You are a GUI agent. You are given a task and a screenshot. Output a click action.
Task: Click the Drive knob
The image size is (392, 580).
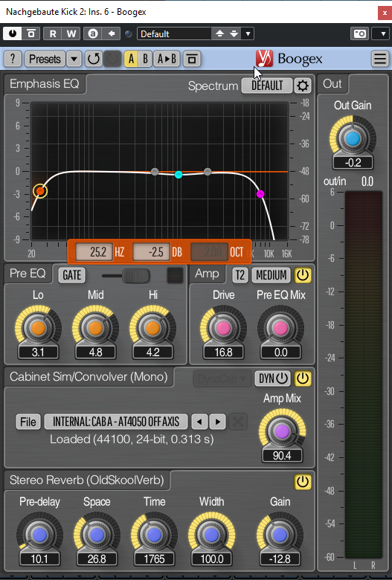click(223, 328)
